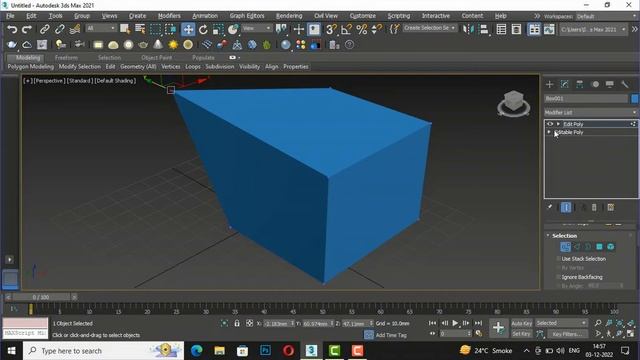Click the Mirror tool icon
This screenshot has width=640, height=360.
[x=468, y=29]
